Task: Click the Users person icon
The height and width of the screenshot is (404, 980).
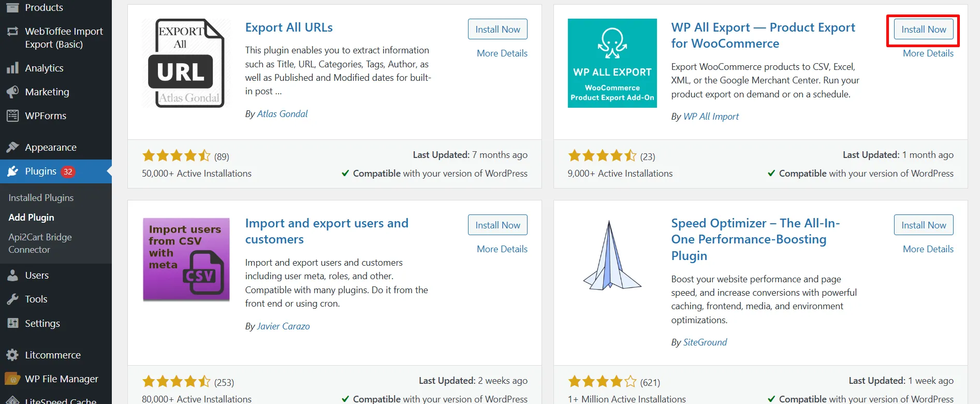Action: pos(12,276)
